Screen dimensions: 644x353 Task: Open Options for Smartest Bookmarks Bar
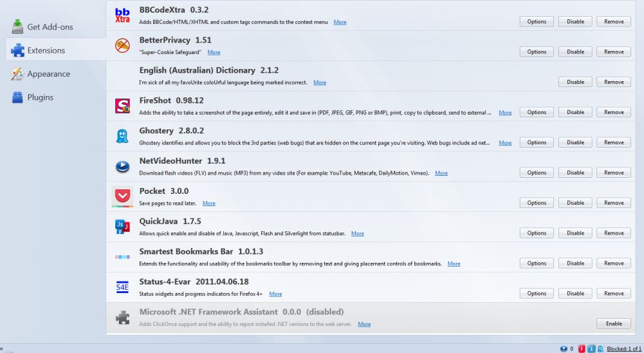(x=537, y=263)
